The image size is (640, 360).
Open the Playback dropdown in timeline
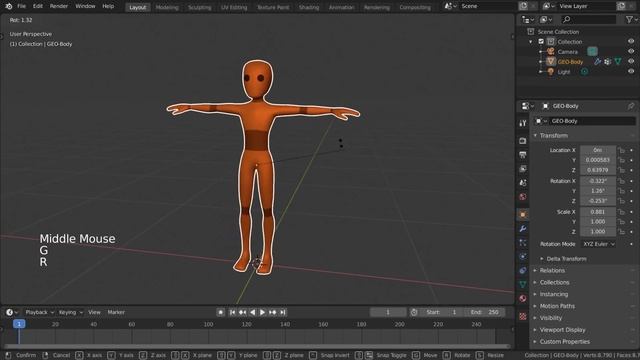(x=40, y=312)
